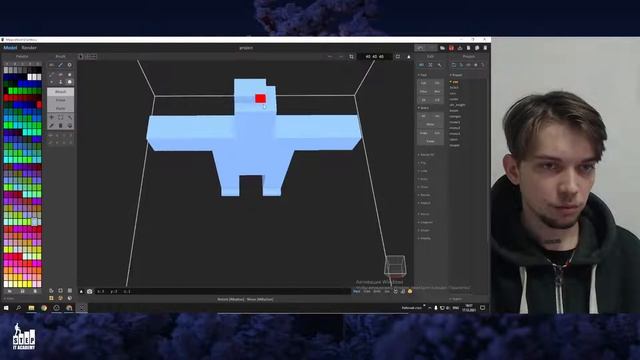Open the doom model in Project list
Viewport: 640px width, 360px height.
(454, 111)
